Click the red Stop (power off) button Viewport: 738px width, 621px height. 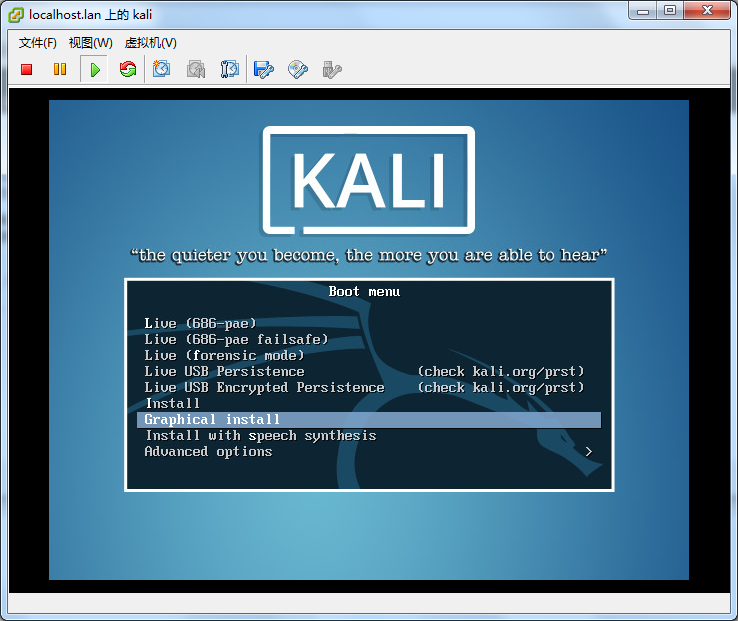[26, 70]
